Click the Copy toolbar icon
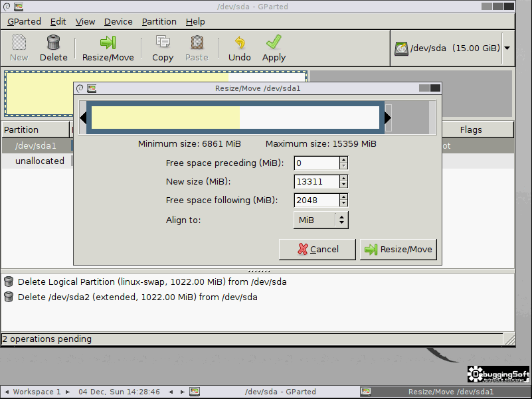 pos(163,42)
